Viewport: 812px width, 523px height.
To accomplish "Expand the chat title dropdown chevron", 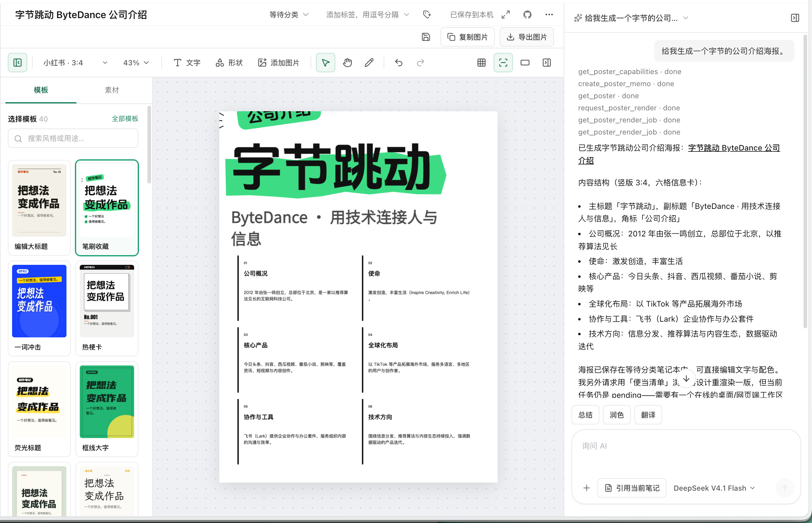I will (685, 18).
